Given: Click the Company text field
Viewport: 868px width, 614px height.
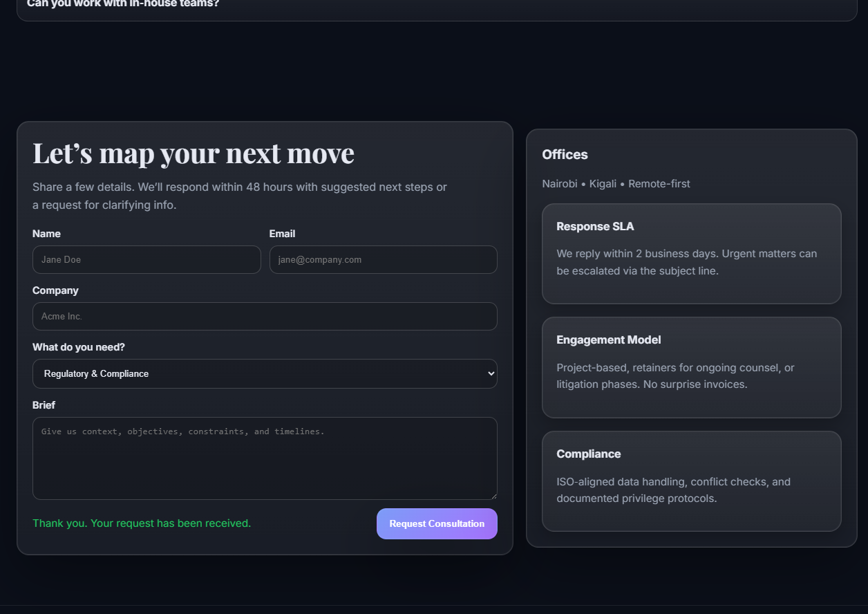Looking at the screenshot, I should 265,317.
